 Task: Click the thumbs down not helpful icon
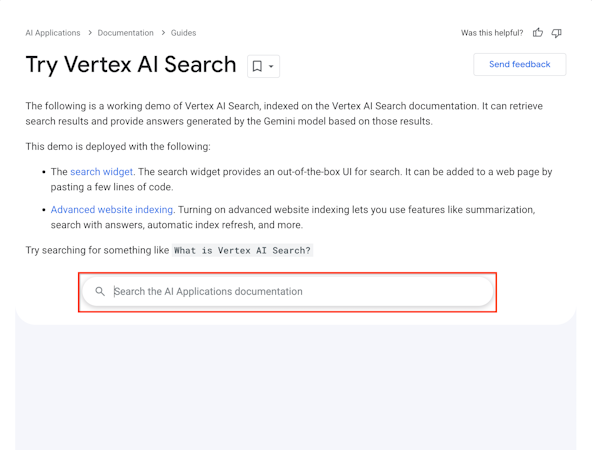557,33
